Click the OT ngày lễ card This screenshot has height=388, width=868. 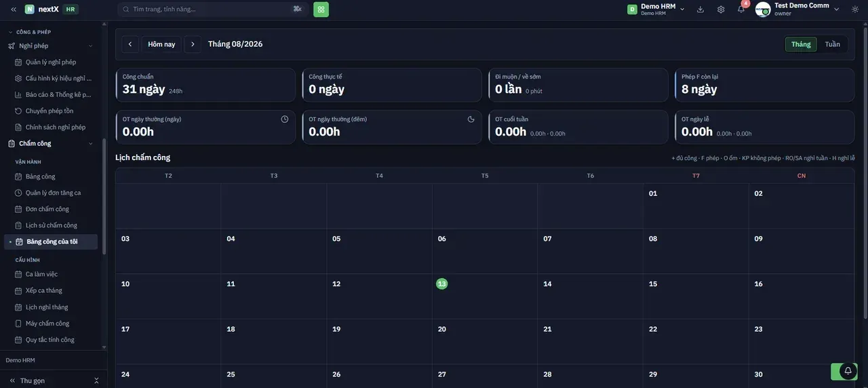point(765,127)
